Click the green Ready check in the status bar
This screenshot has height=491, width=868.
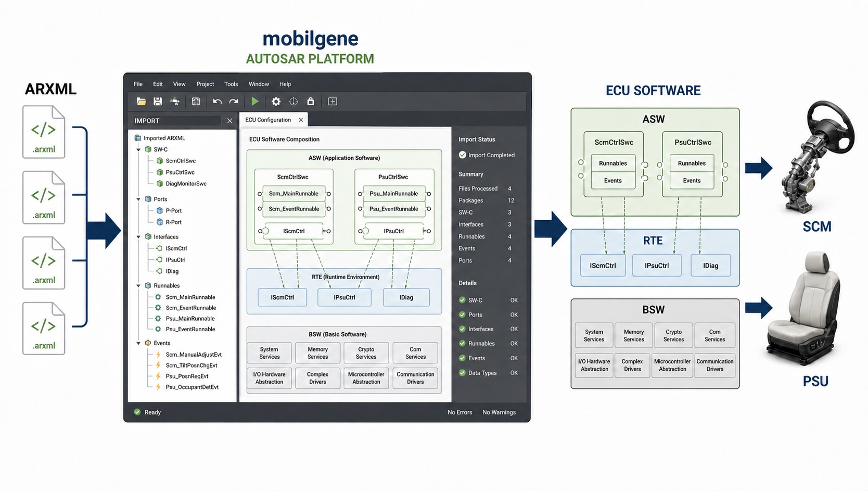(x=137, y=412)
